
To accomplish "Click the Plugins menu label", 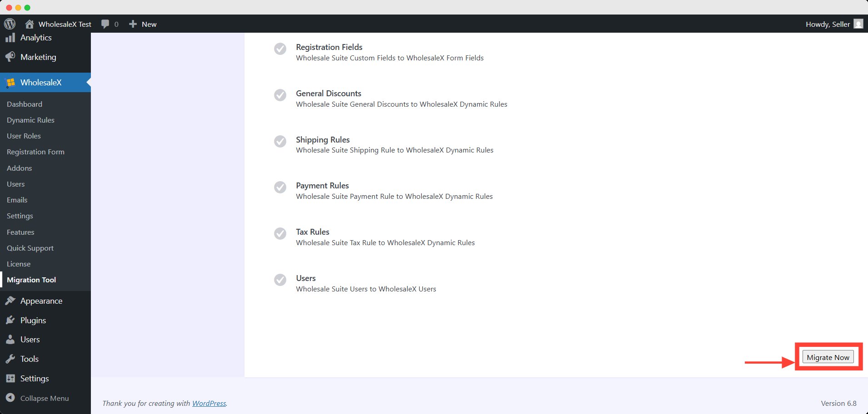I will pyautogui.click(x=33, y=320).
